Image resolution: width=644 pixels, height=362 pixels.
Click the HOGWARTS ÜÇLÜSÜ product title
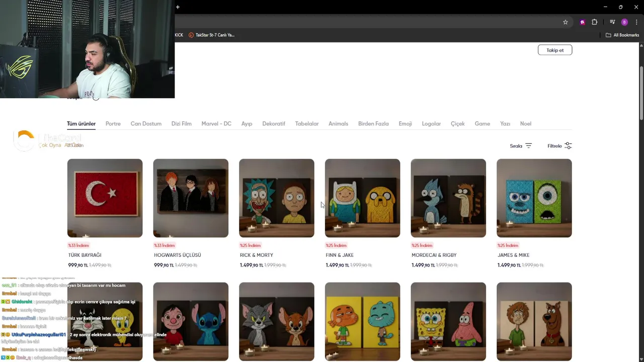pos(177,255)
